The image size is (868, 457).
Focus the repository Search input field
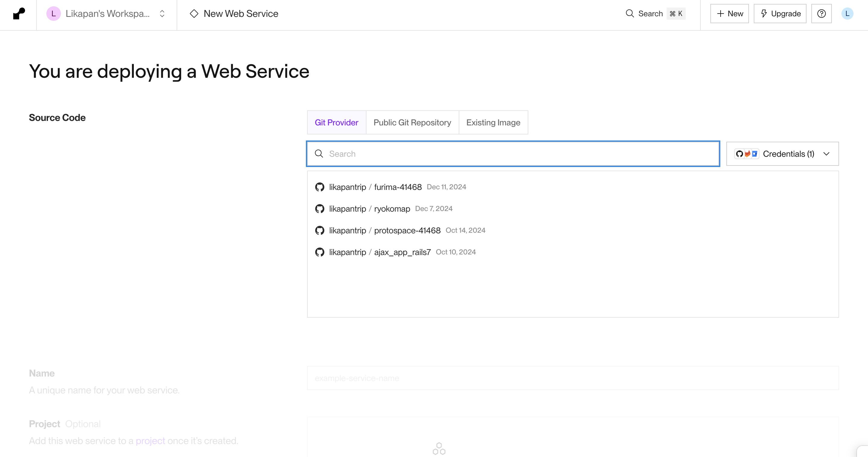tap(512, 154)
